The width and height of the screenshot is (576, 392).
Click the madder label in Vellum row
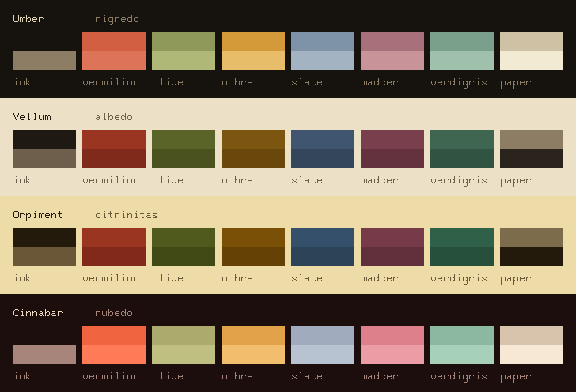[x=380, y=180]
